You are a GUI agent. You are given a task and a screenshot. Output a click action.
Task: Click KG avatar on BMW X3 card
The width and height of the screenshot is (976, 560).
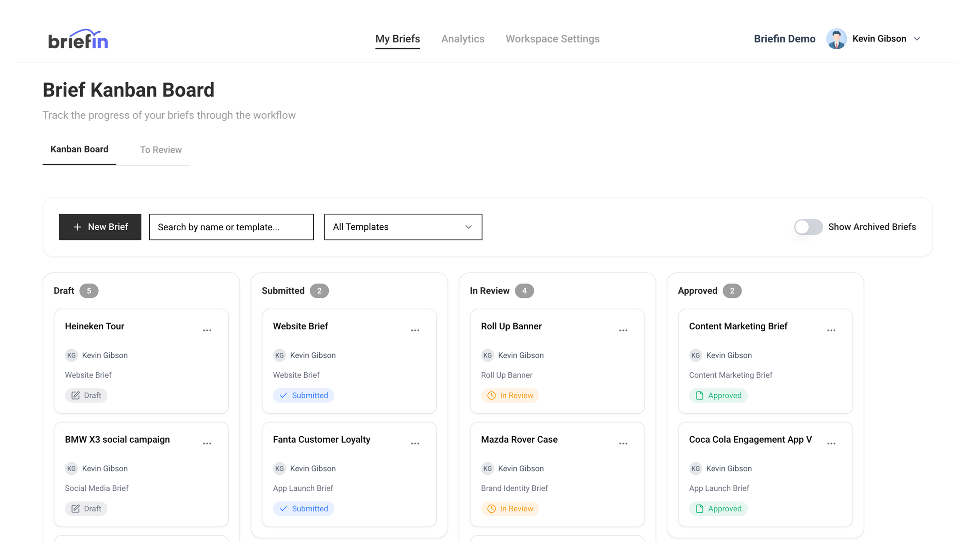click(71, 468)
